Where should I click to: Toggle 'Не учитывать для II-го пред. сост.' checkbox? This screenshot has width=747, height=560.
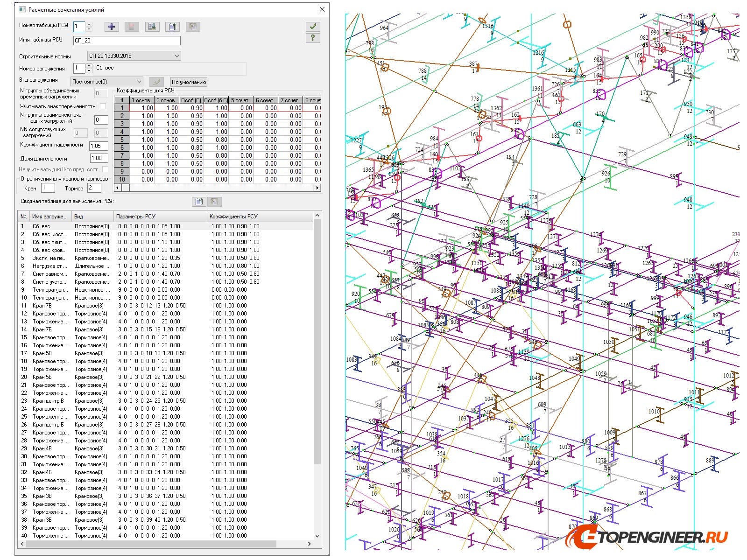(x=105, y=169)
